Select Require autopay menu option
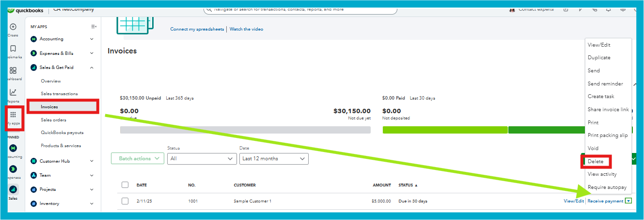 (607, 187)
